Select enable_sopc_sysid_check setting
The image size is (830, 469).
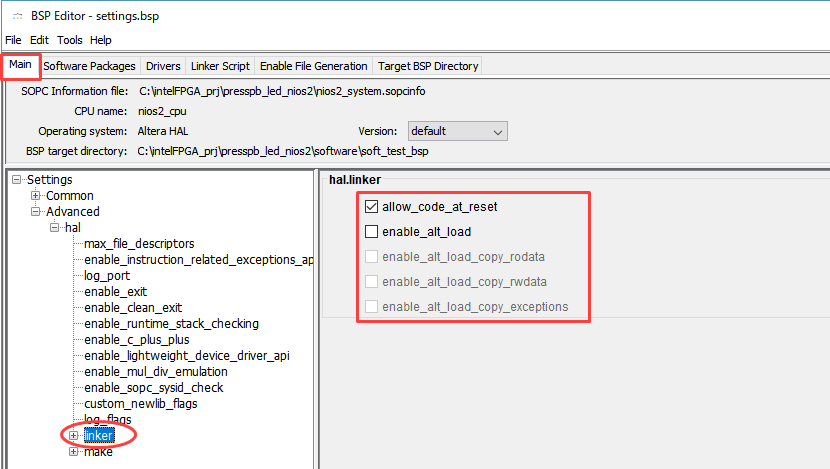click(154, 387)
